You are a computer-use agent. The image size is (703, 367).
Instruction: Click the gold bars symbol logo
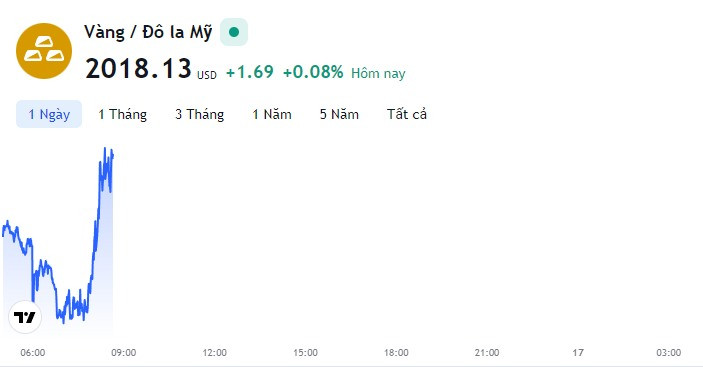[44, 51]
